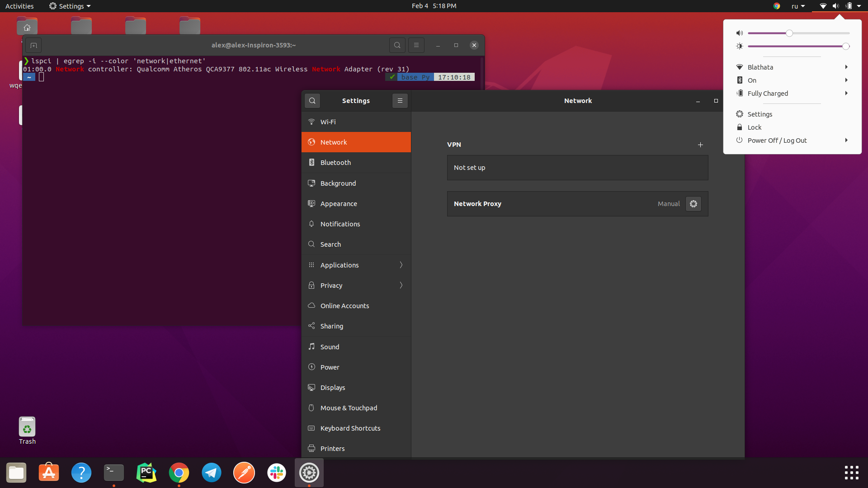Open the Settings search button
Image resolution: width=868 pixels, height=488 pixels.
(312, 101)
